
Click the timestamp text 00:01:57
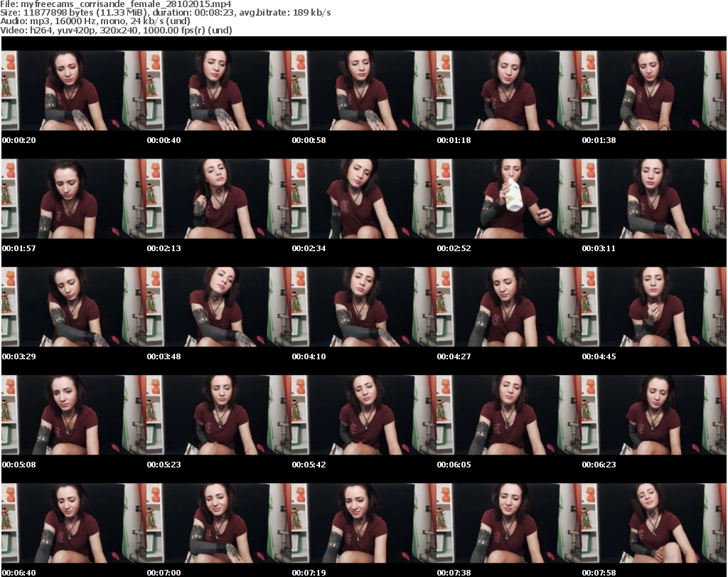pos(19,248)
